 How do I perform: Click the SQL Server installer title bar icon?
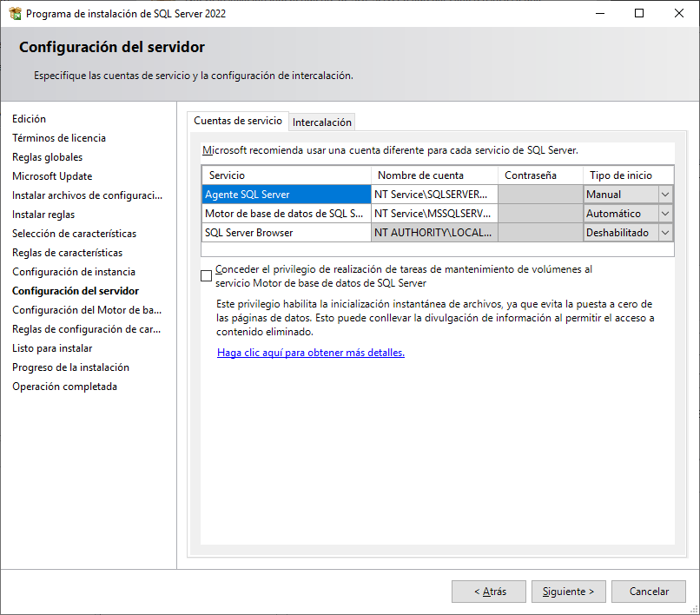tap(13, 13)
